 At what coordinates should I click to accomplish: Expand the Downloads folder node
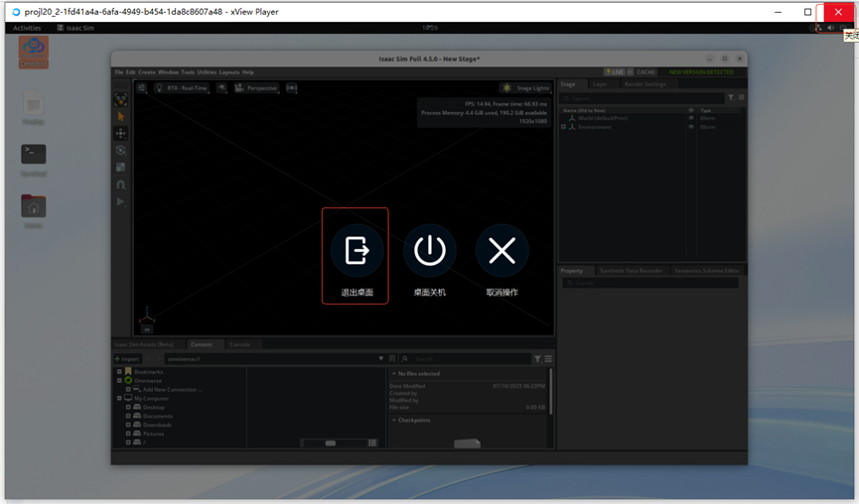[x=128, y=425]
